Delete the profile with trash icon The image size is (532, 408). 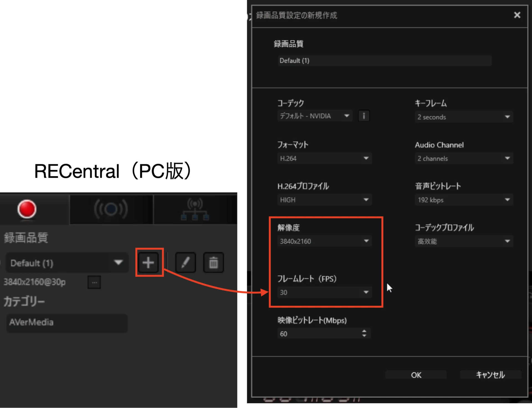pos(213,262)
